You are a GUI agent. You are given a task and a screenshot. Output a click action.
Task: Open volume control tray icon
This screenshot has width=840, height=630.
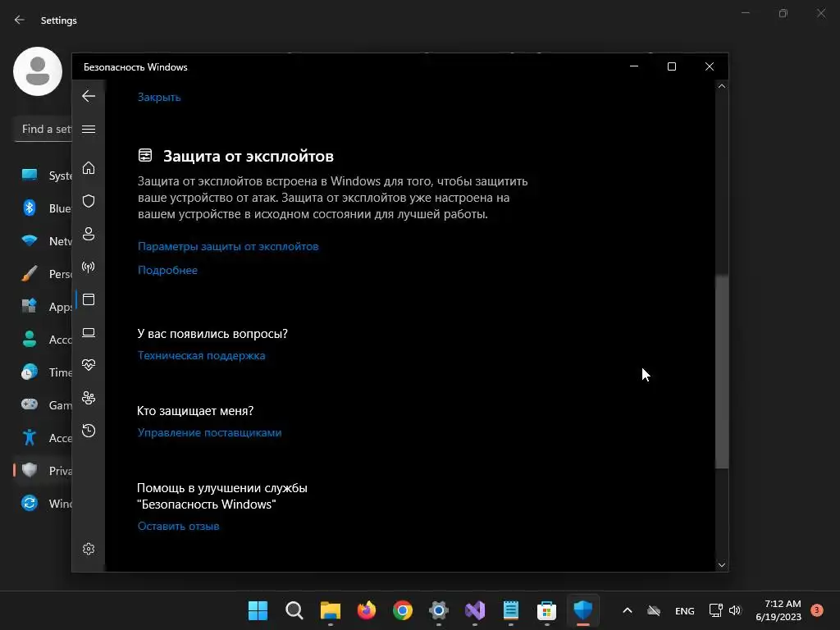735,610
